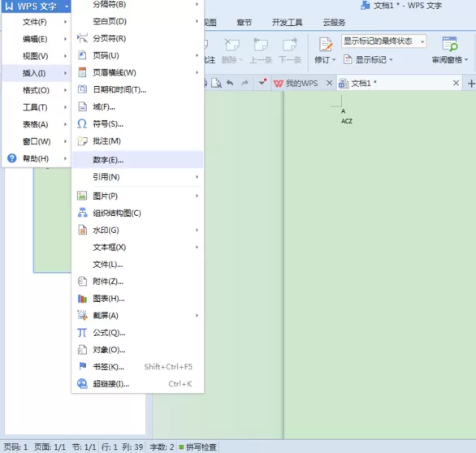Click the hyperlink globe icon beside 超链接(I)
The width and height of the screenshot is (476, 453).
tap(82, 383)
